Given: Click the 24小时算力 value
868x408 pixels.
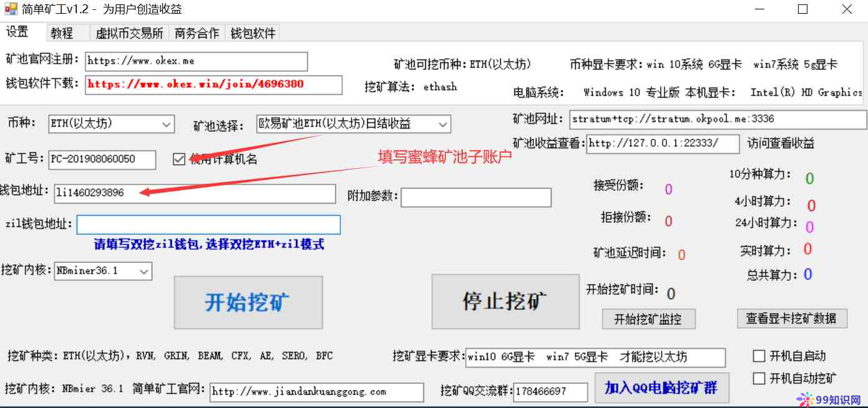Looking at the screenshot, I should coord(810,227).
